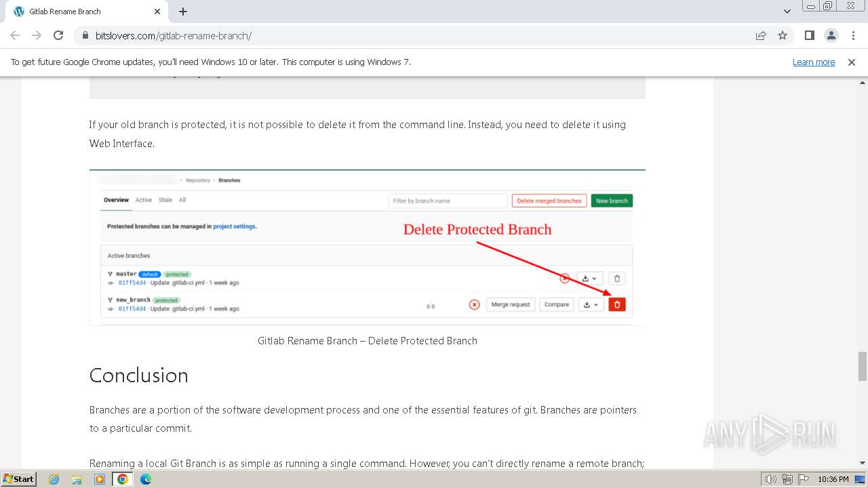Close the Gitlab Rename Branch tab

coord(157,12)
